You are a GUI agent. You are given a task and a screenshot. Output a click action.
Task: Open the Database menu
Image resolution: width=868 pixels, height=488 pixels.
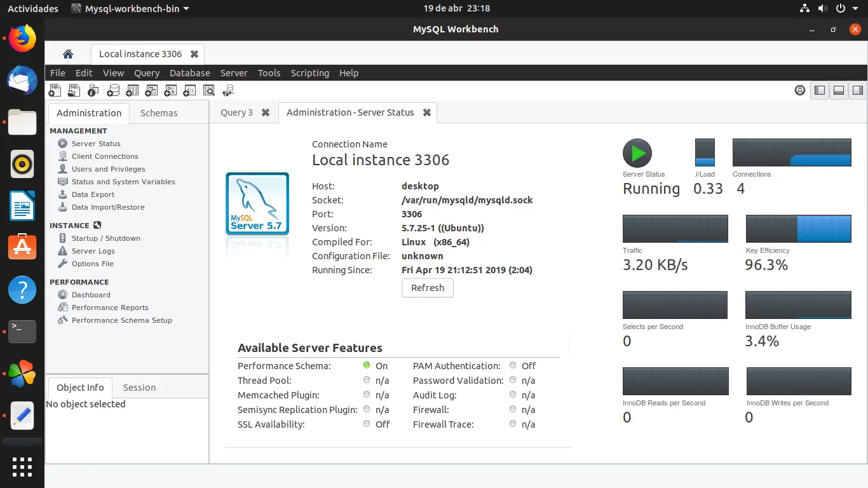pyautogui.click(x=190, y=73)
